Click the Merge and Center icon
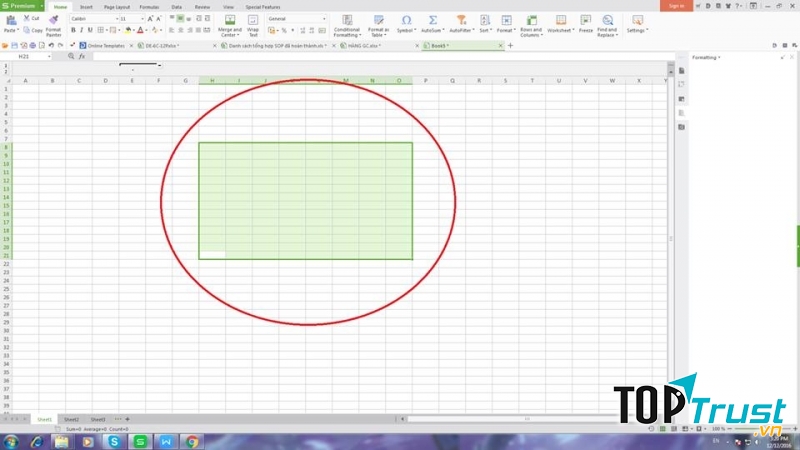Viewport: 800px width, 450px height. [x=230, y=20]
